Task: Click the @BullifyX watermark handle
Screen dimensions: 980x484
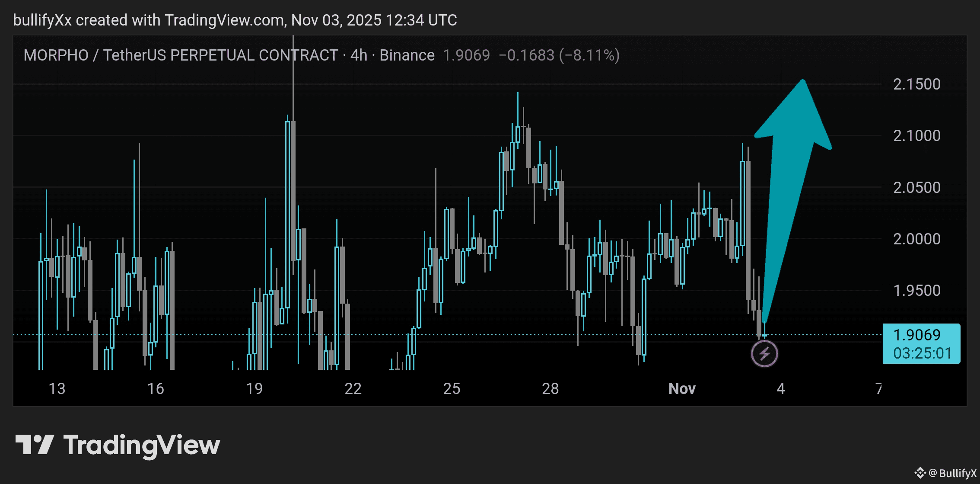Action: pyautogui.click(x=952, y=473)
